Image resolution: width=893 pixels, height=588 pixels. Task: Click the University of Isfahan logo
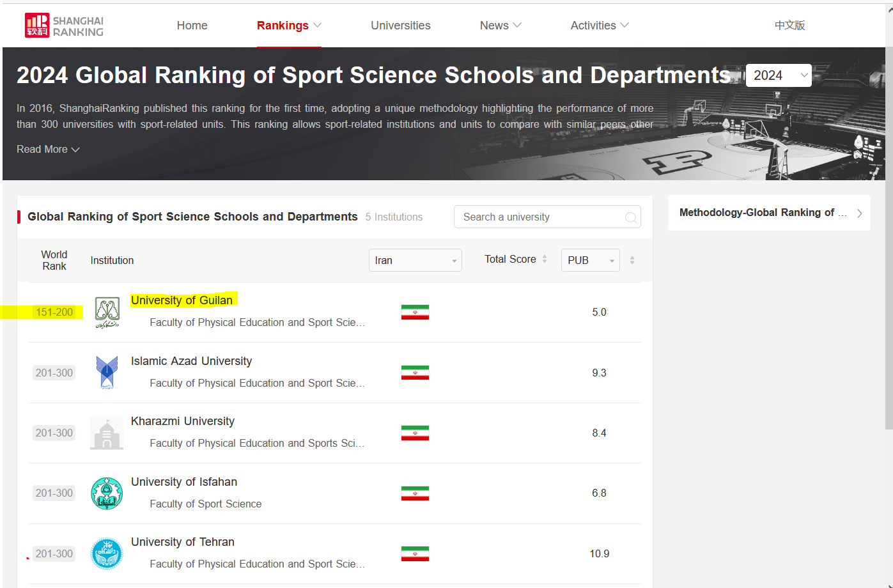pos(107,493)
